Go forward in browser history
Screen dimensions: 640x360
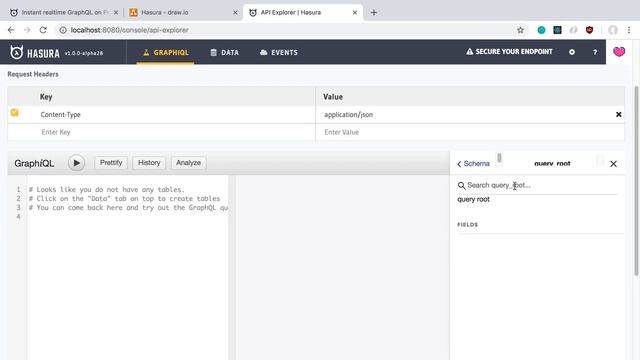click(x=27, y=30)
